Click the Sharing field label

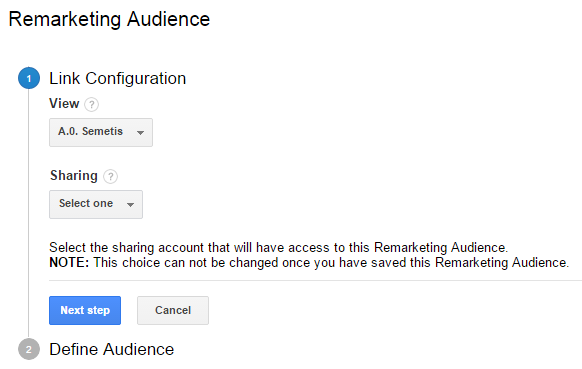pyautogui.click(x=74, y=176)
